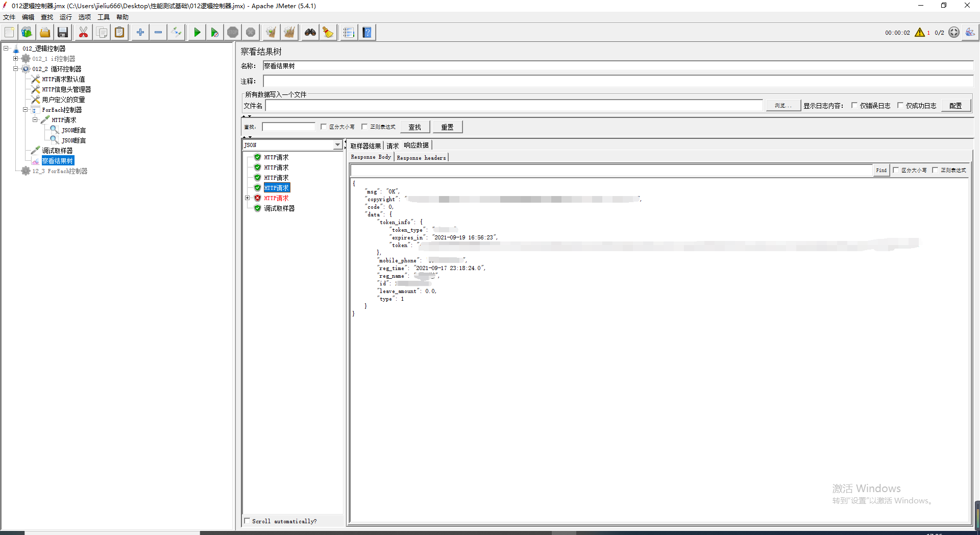980x535 pixels.
Task: Switch to the 取样器结果 tab
Action: [365, 145]
